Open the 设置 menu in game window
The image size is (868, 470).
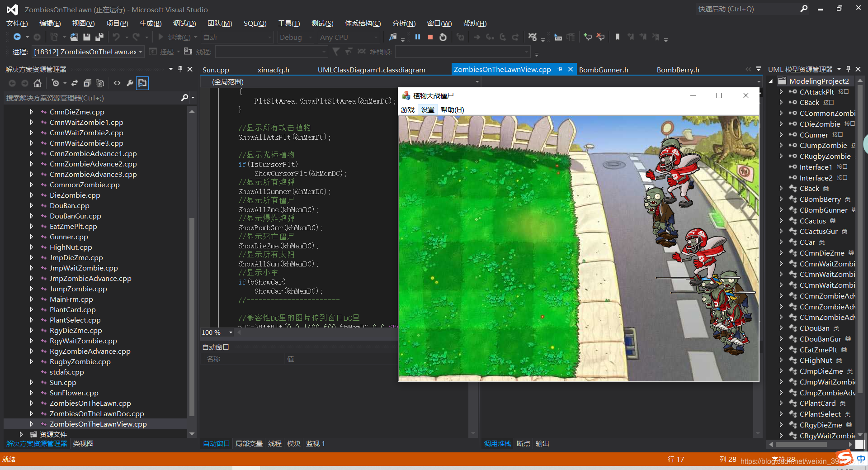click(428, 110)
